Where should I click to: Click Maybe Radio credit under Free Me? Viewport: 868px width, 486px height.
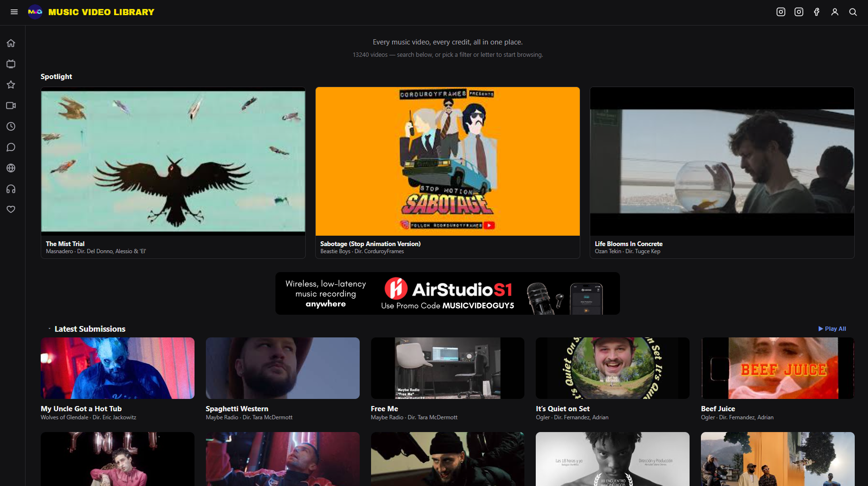point(414,417)
